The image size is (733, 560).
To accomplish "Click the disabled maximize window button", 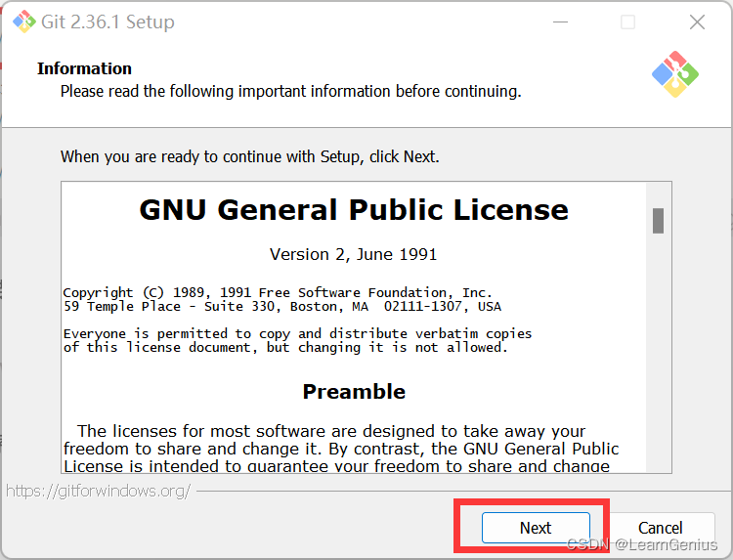I will click(x=627, y=22).
